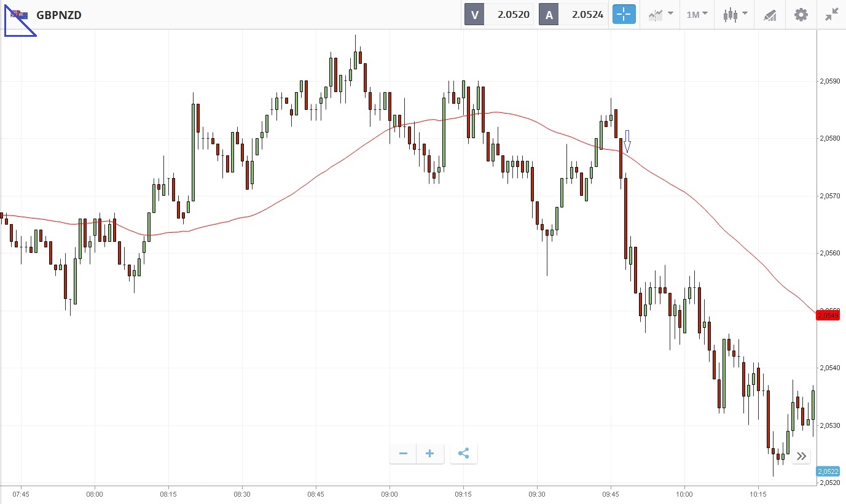This screenshot has width=846, height=504.
Task: Jump to latest candles double-arrow
Action: click(801, 456)
